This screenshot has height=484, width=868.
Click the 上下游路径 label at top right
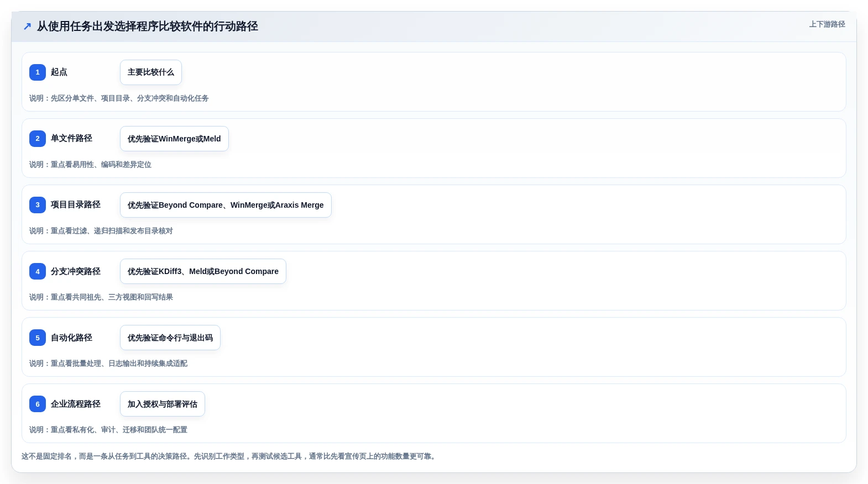pyautogui.click(x=827, y=24)
